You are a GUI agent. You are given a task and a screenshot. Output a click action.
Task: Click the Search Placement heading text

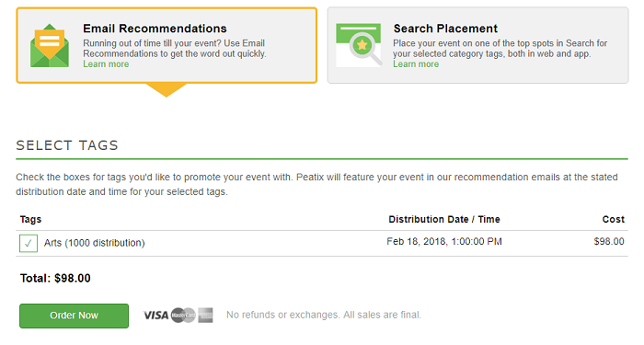tap(445, 29)
